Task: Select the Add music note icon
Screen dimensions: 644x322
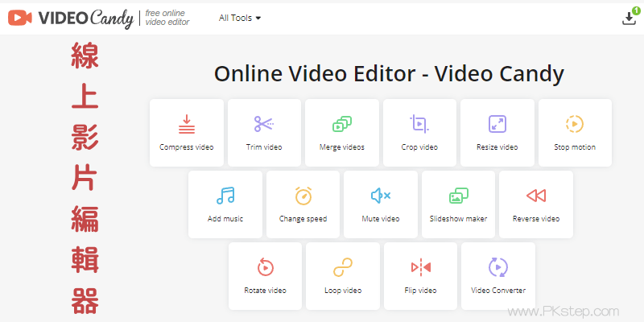Action: 225,196
